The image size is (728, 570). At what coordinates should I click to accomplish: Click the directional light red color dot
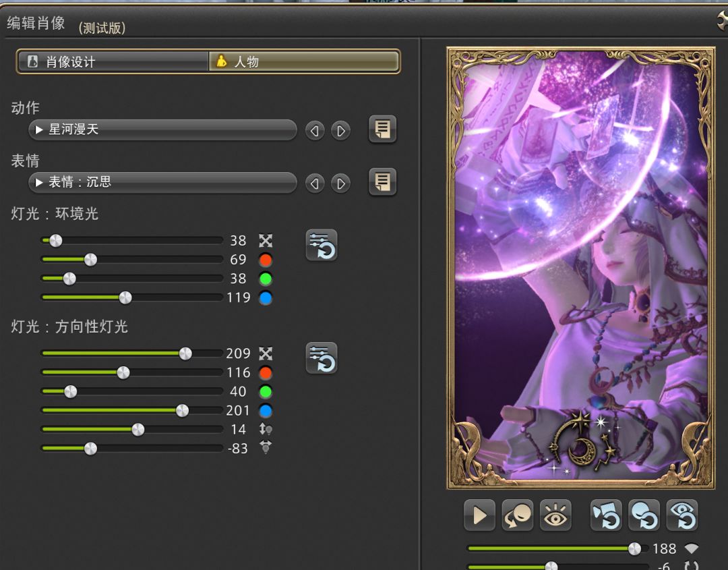pos(266,372)
